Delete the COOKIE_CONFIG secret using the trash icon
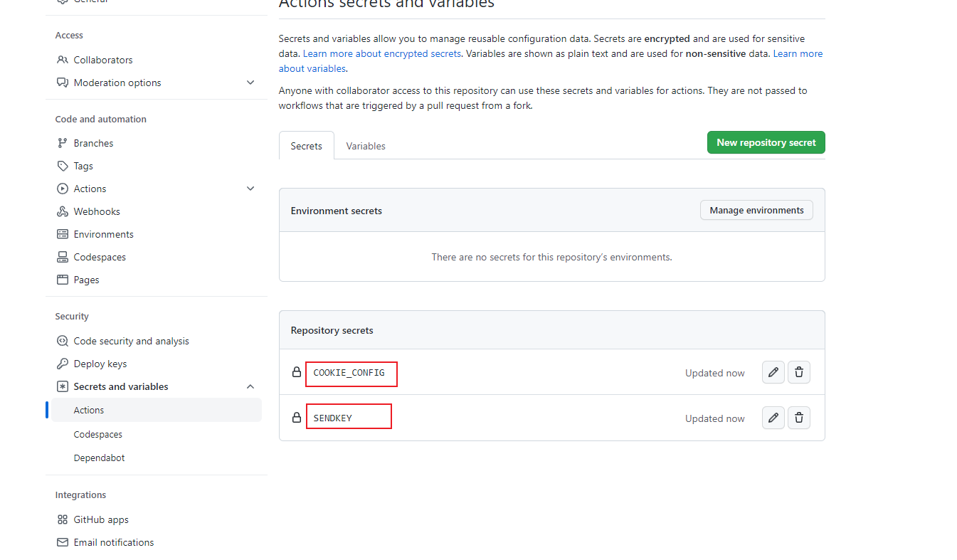 point(798,371)
